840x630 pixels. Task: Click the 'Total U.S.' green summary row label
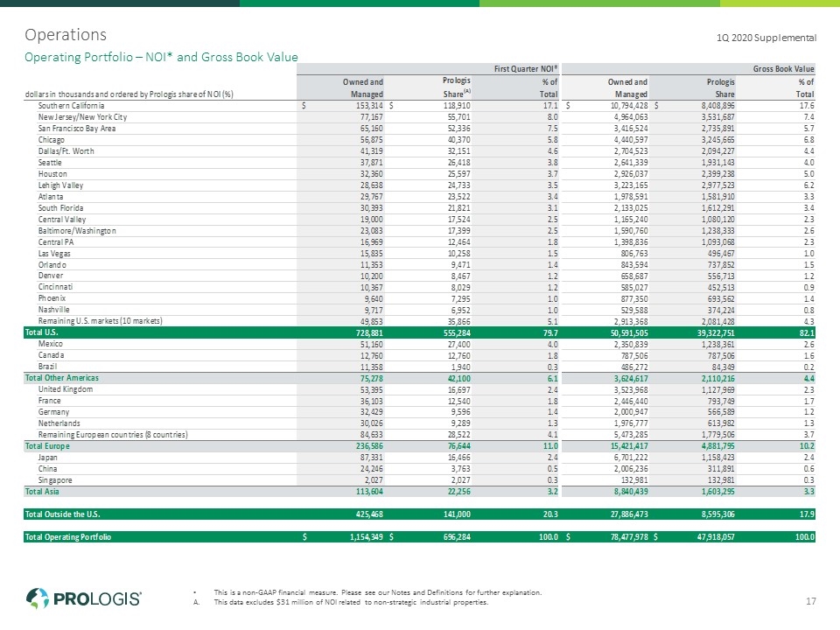point(41,332)
